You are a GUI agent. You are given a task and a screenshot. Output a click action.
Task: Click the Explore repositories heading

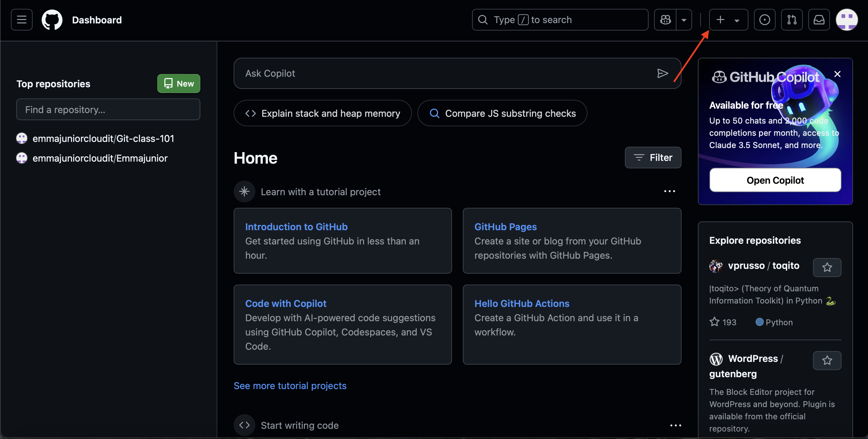pyautogui.click(x=755, y=240)
